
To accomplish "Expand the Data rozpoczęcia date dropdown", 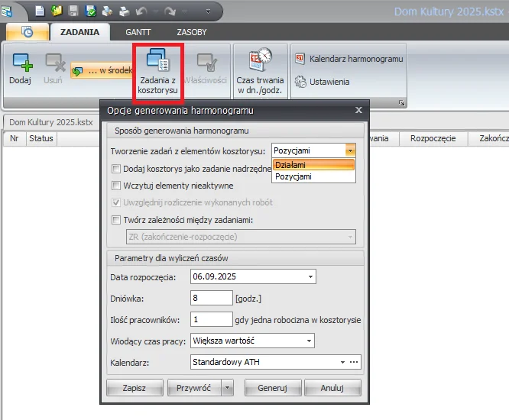I will click(x=310, y=276).
